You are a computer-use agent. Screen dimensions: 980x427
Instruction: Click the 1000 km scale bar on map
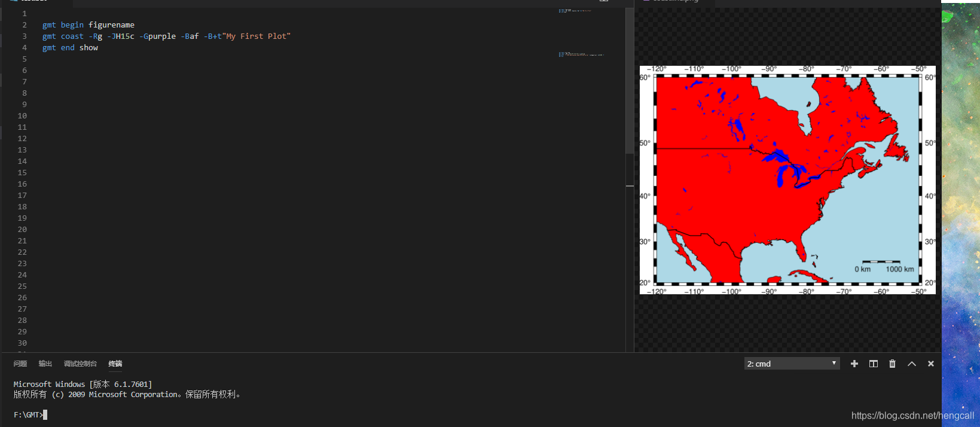(x=881, y=262)
